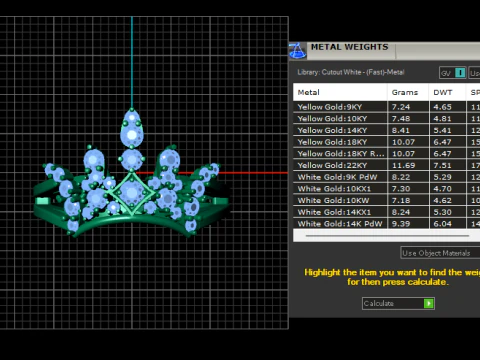
Task: Click the 7.18 grams cell
Action: (408, 200)
